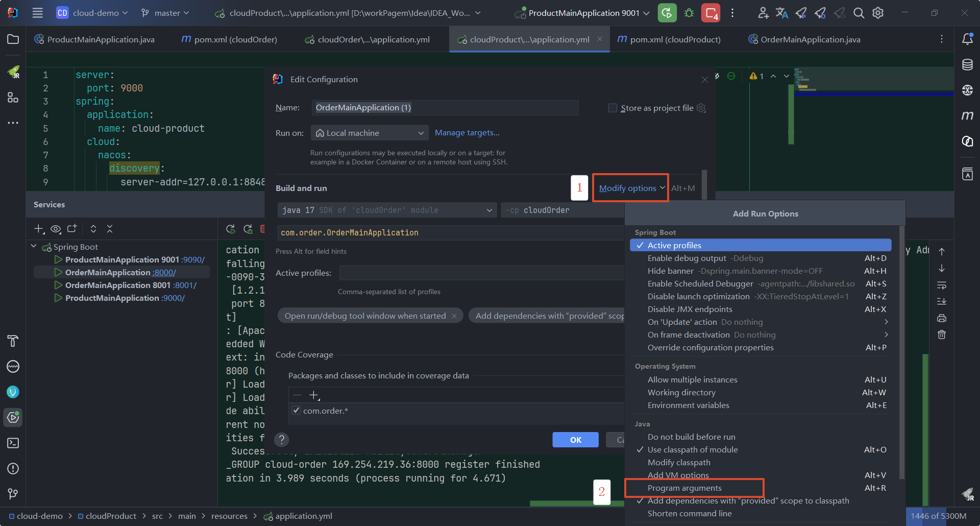Open the main hamburger menu
Image resolution: width=980 pixels, height=526 pixels.
coord(37,13)
